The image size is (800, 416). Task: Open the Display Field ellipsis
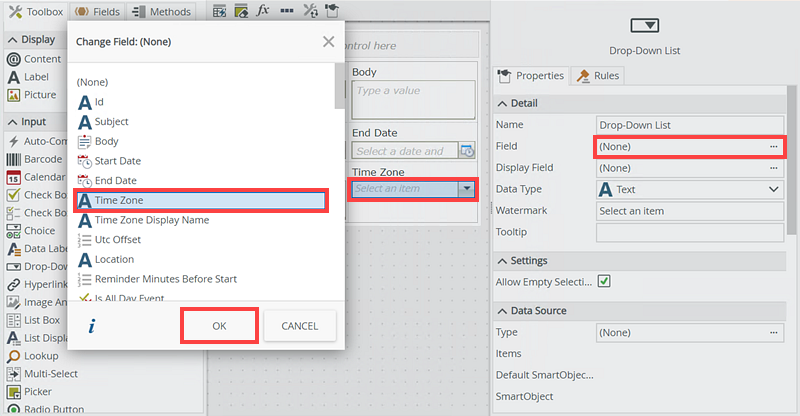pos(774,168)
